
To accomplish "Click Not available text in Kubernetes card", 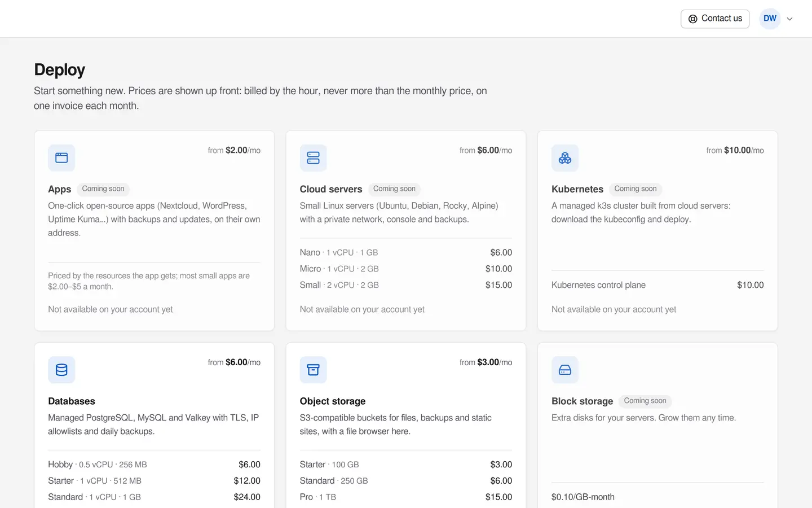I will (614, 310).
